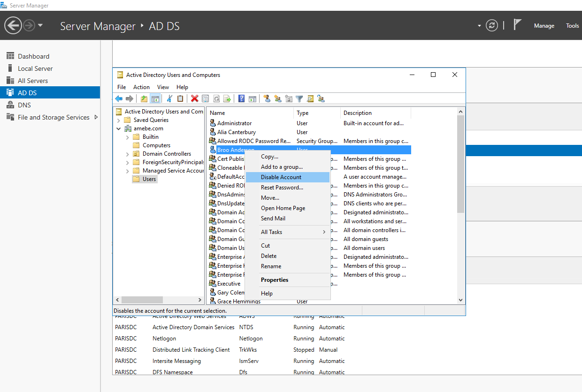Screen dimensions: 582x392
Task: Sort by Type column header
Action: [x=317, y=113]
